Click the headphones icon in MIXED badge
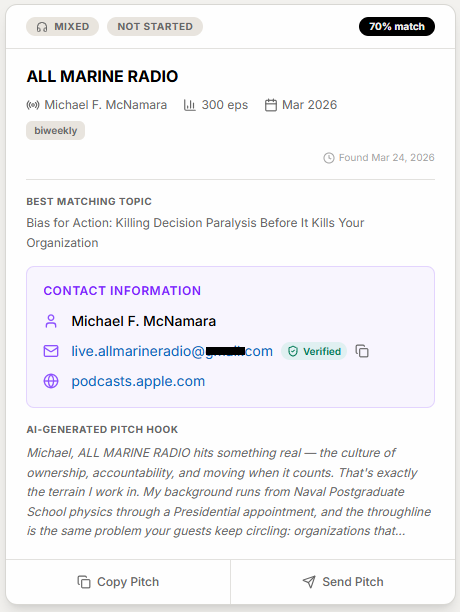The width and height of the screenshot is (460, 612). tap(42, 27)
